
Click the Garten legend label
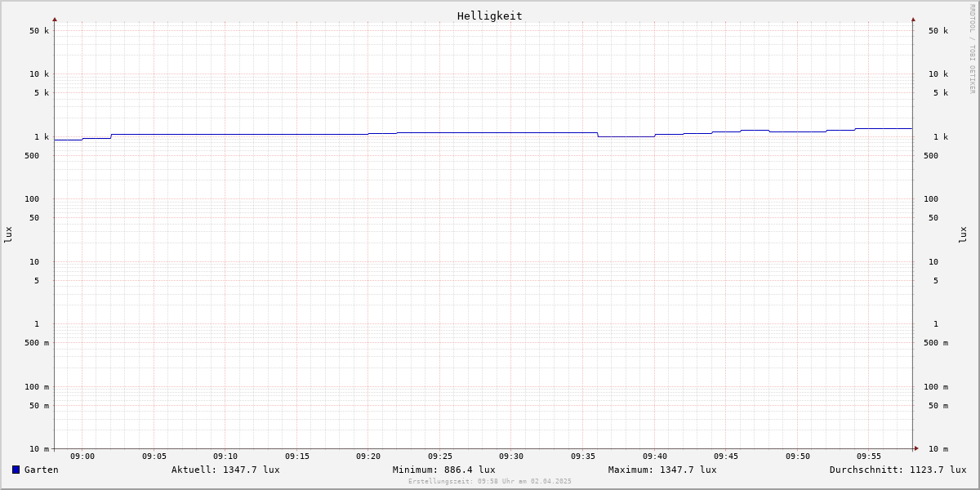click(42, 470)
